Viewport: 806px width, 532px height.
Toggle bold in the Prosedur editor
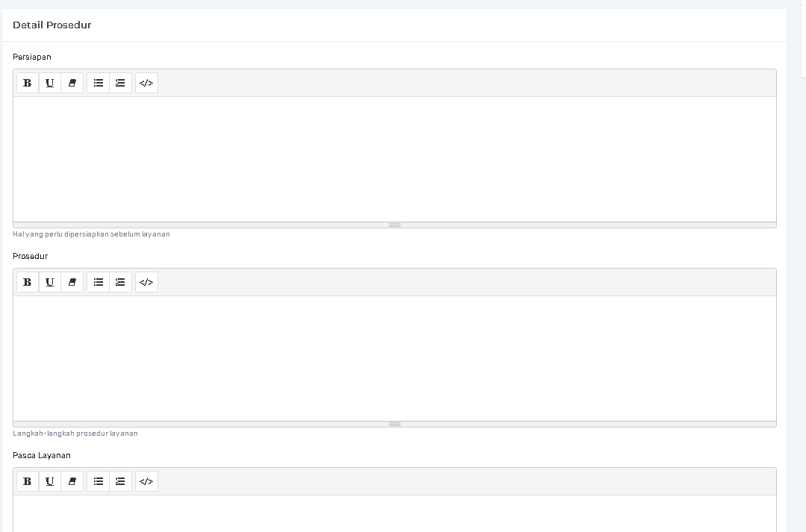pos(28,282)
